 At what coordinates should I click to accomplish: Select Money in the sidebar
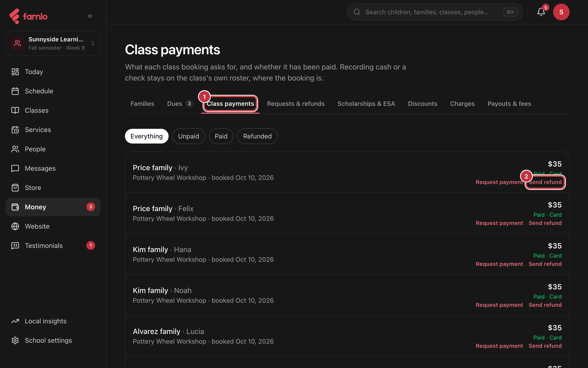53,207
